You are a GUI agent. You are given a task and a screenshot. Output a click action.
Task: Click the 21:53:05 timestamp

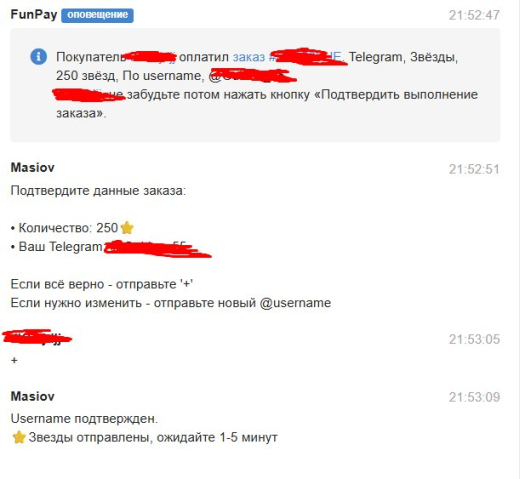(x=474, y=339)
